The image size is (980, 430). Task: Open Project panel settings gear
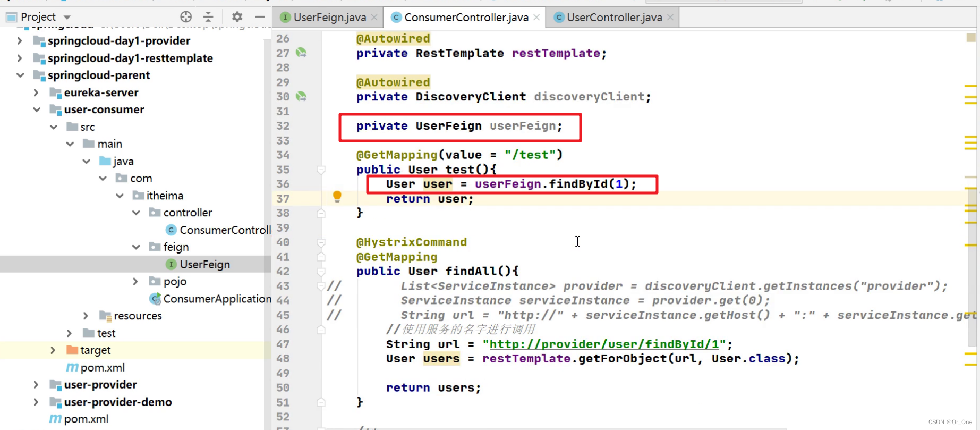click(237, 16)
